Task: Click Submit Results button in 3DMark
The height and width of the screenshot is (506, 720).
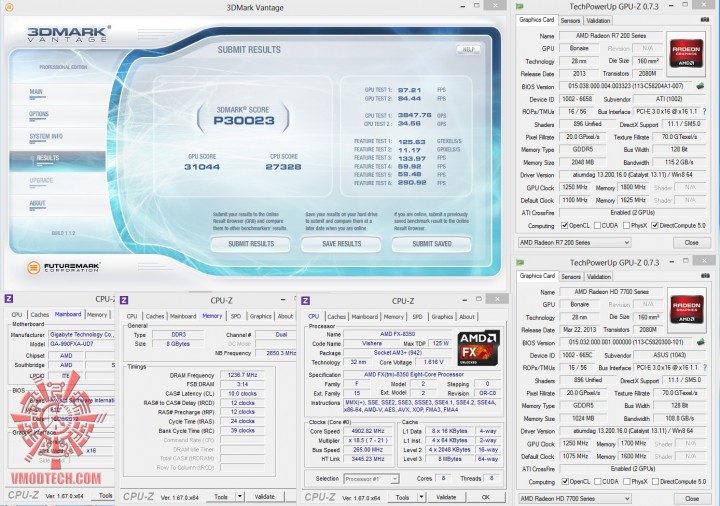Action: point(251,244)
